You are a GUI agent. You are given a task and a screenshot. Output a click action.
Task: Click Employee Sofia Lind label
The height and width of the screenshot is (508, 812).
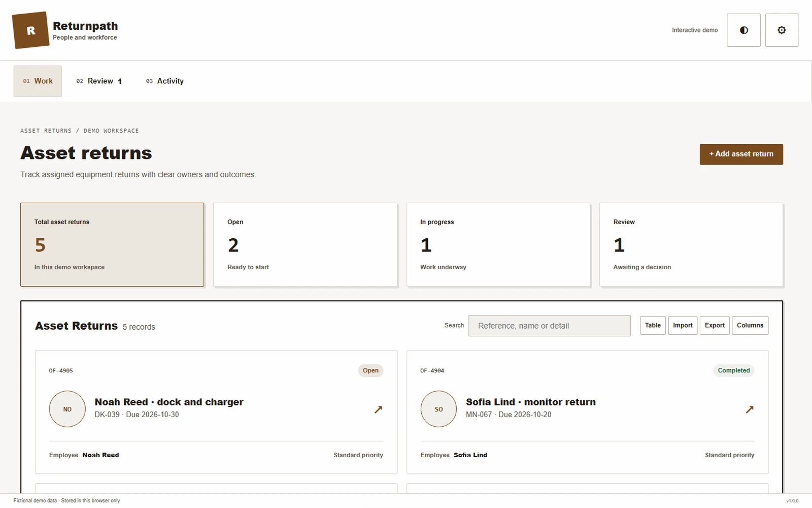tap(454, 455)
